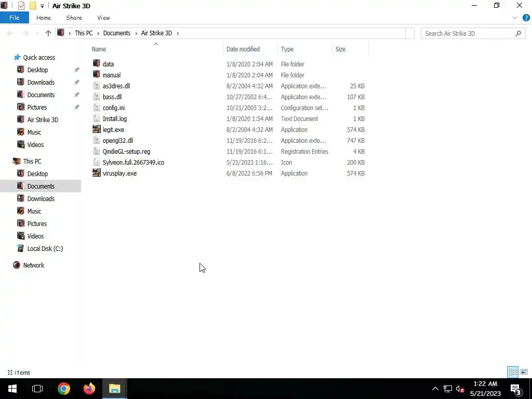Click the search magnifier icon
The width and height of the screenshot is (532, 399).
(x=518, y=33)
